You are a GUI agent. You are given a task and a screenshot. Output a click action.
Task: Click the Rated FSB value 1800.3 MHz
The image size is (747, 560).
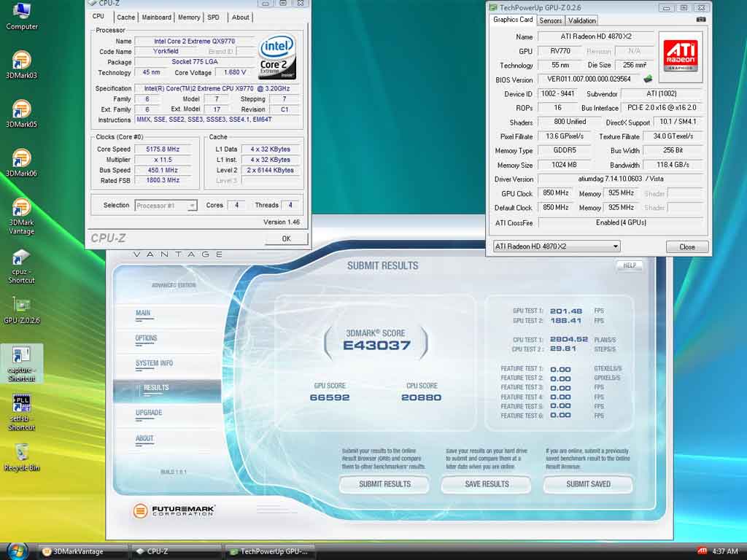pyautogui.click(x=163, y=181)
